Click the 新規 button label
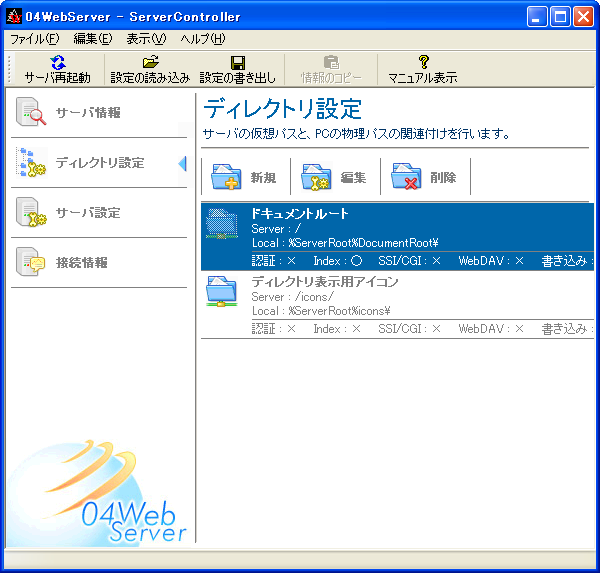The image size is (600, 573). click(x=263, y=178)
